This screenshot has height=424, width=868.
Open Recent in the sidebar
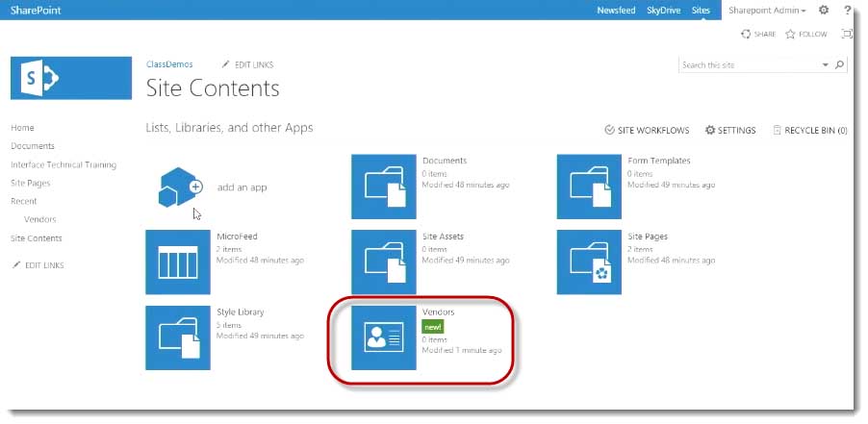pos(24,201)
